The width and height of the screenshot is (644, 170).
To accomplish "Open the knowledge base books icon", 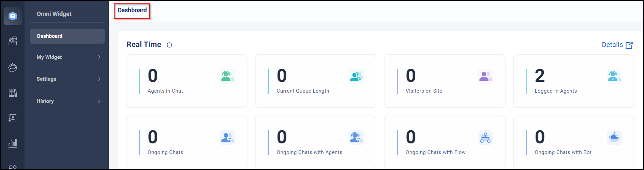I will (13, 93).
